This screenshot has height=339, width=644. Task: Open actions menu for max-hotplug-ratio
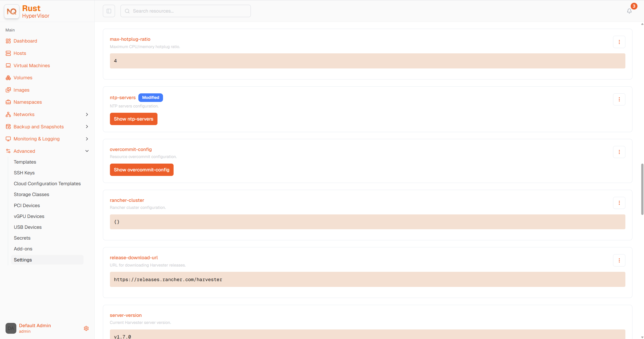click(619, 42)
